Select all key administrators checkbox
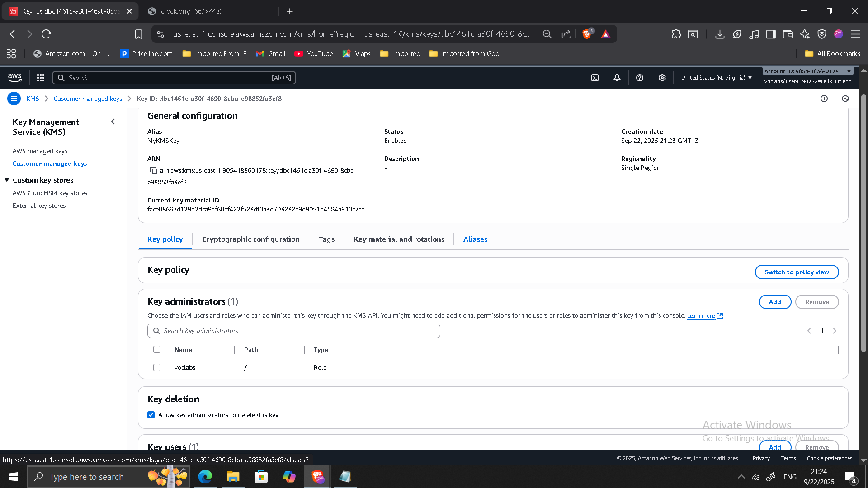Image resolution: width=868 pixels, height=488 pixels. pos(157,349)
